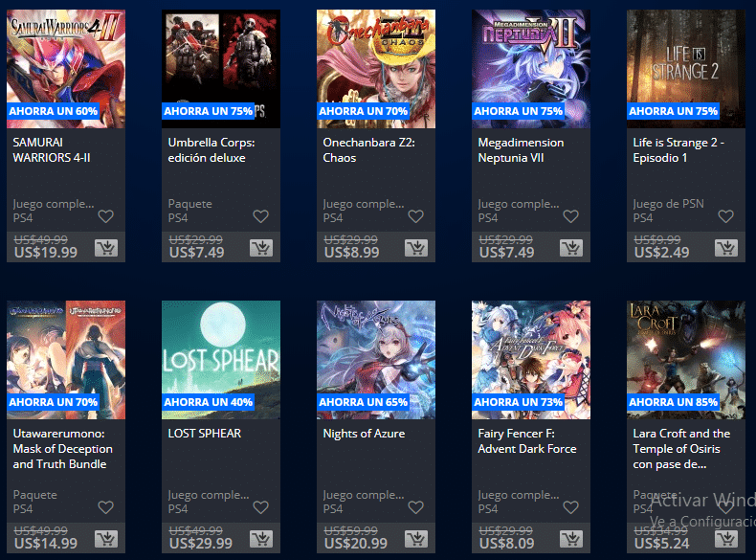Toggle wishlist heart for Umbrella Corps
The image size is (756, 560).
pyautogui.click(x=261, y=216)
